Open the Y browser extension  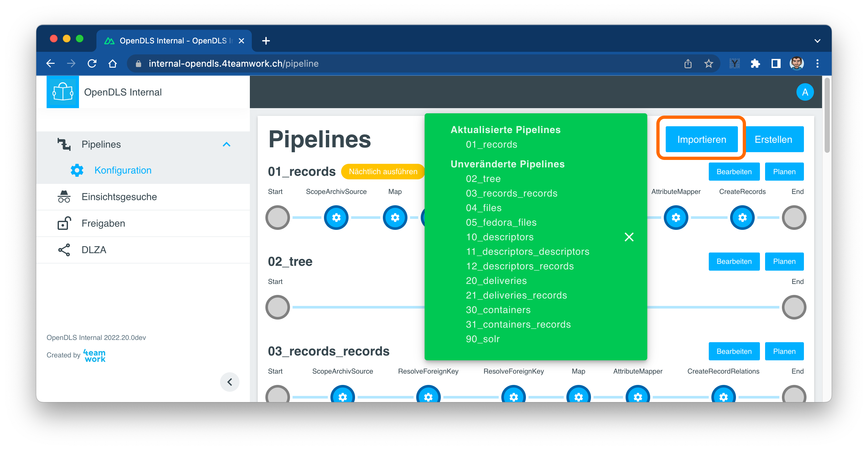tap(735, 63)
